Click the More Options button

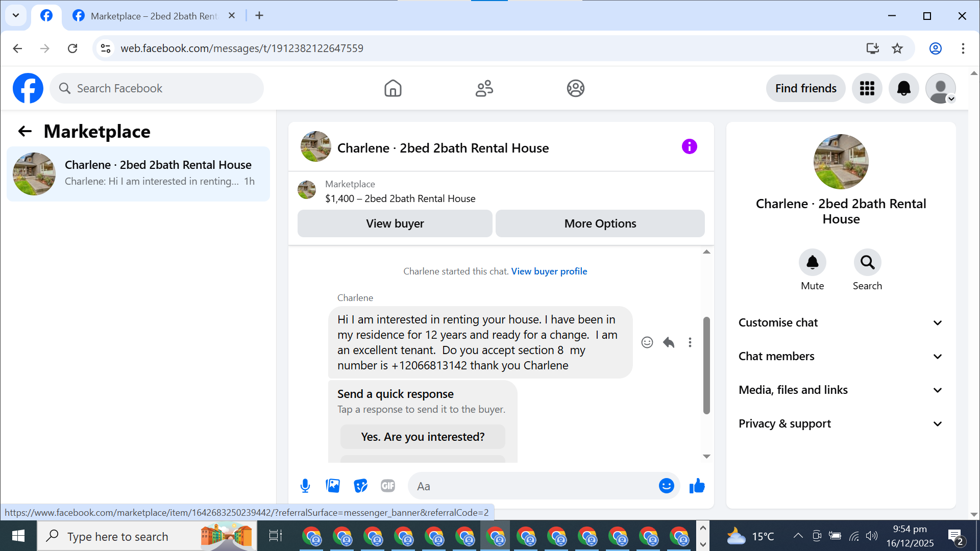tap(600, 223)
